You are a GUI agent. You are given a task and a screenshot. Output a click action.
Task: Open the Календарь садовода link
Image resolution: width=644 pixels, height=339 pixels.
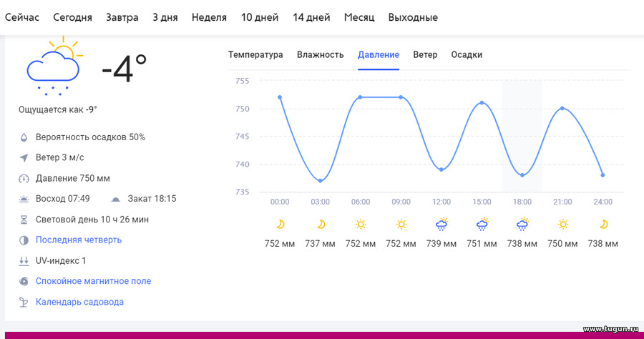tap(79, 302)
